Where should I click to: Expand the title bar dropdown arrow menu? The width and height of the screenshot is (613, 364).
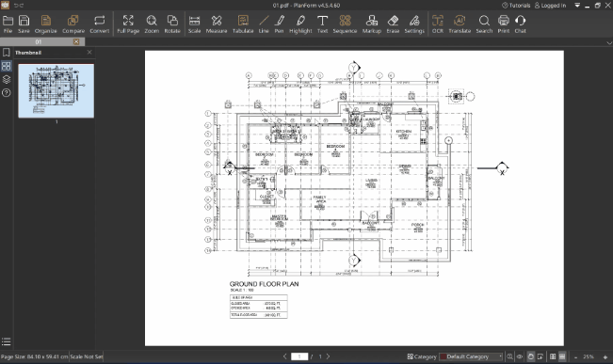(577, 5)
